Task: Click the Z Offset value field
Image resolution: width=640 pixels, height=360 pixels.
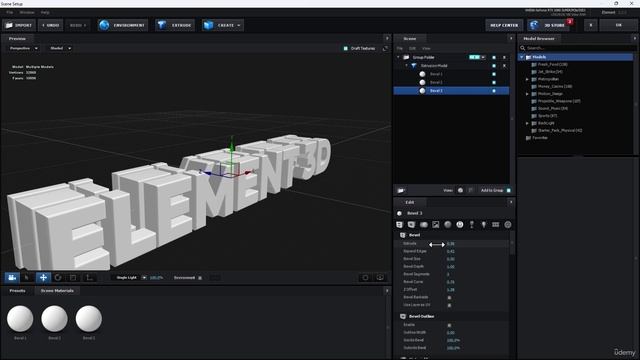Action: click(x=451, y=290)
